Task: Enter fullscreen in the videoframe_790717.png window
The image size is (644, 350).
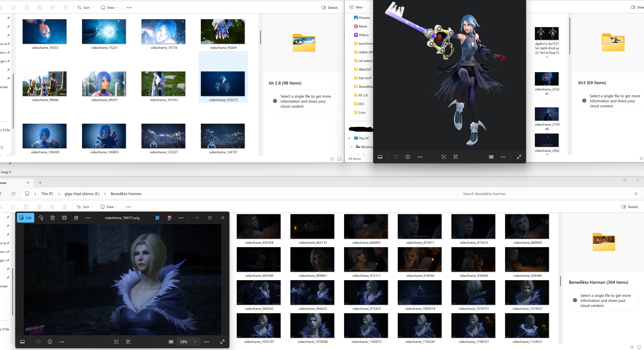Action: tap(222, 342)
